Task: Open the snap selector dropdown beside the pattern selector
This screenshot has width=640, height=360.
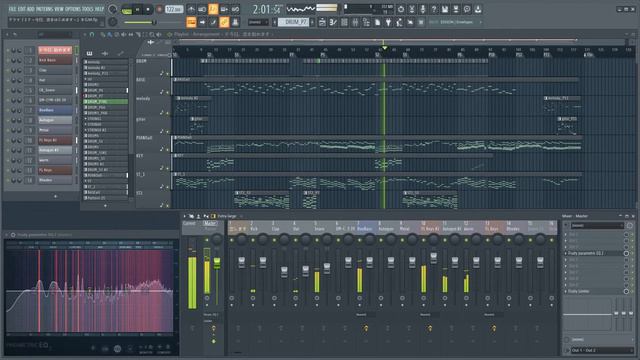Action: (x=258, y=22)
